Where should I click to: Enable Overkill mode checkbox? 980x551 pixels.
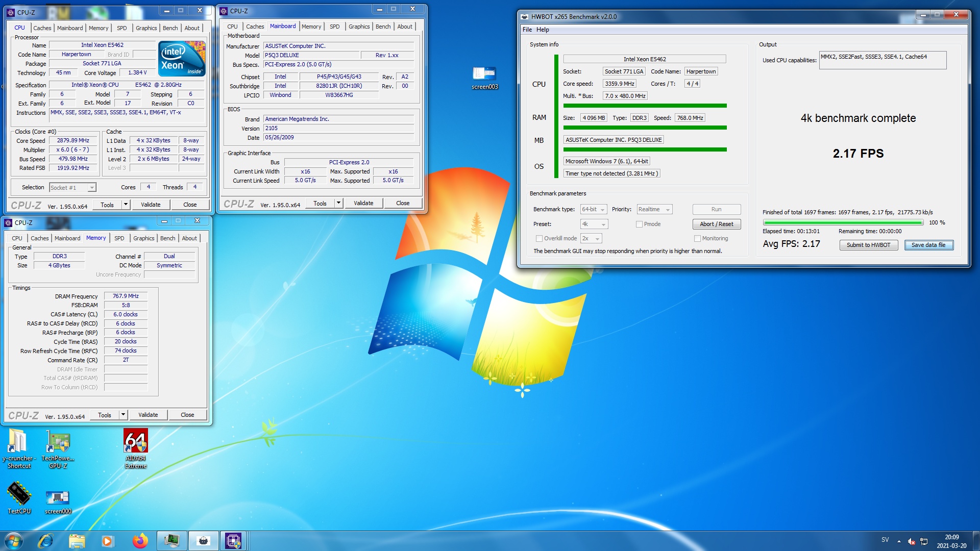tap(539, 238)
